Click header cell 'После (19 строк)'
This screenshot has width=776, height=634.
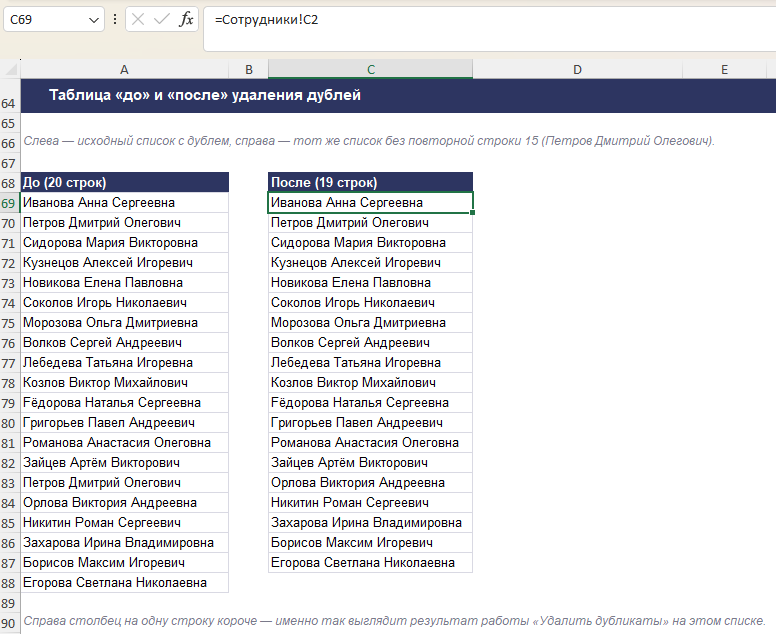(x=371, y=182)
